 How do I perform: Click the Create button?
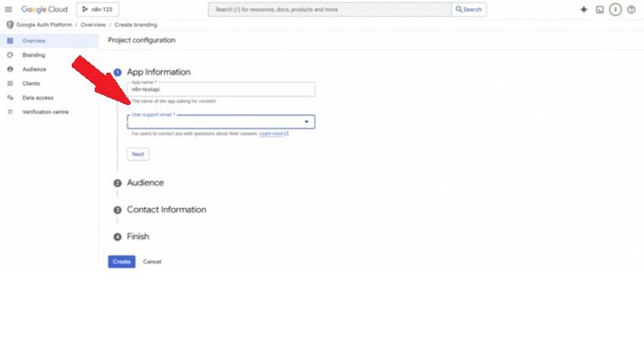[x=121, y=262]
